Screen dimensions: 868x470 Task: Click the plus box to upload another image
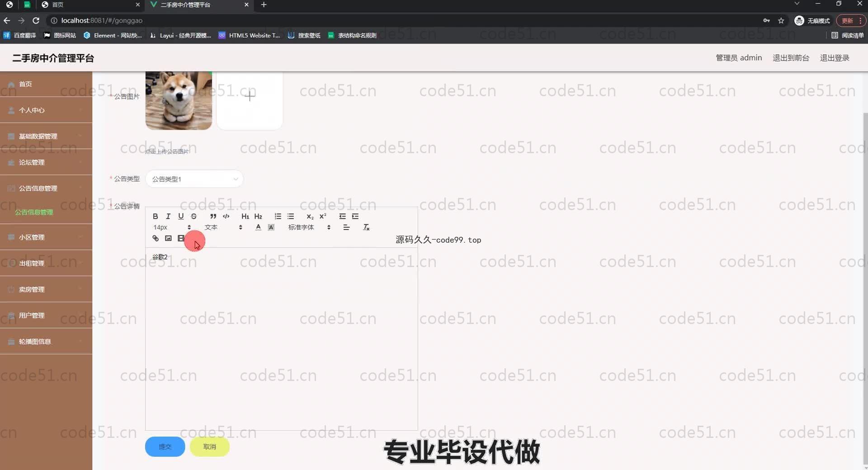[250, 96]
